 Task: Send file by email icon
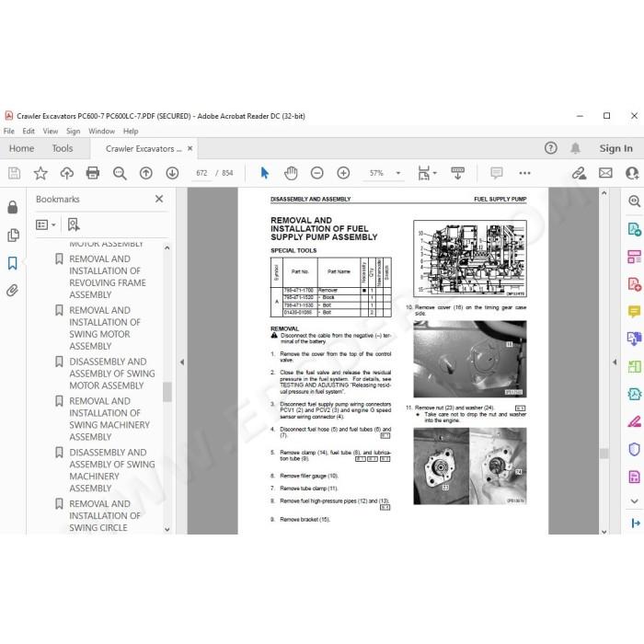click(x=605, y=173)
